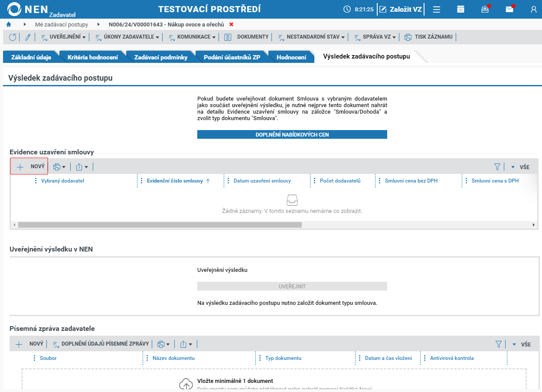Switch to Hodnocení tab
The width and height of the screenshot is (542, 392).
coord(291,57)
